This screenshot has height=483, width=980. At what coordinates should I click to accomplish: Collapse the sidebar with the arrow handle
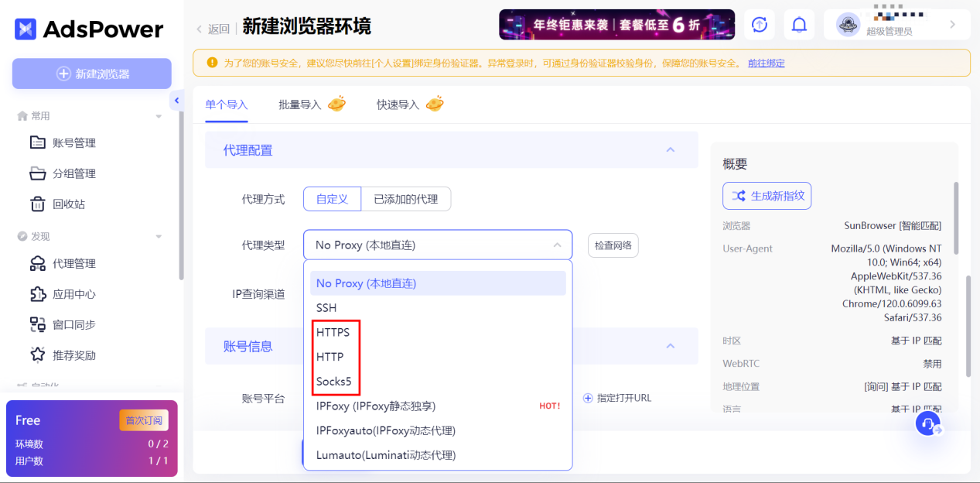pyautogui.click(x=176, y=101)
